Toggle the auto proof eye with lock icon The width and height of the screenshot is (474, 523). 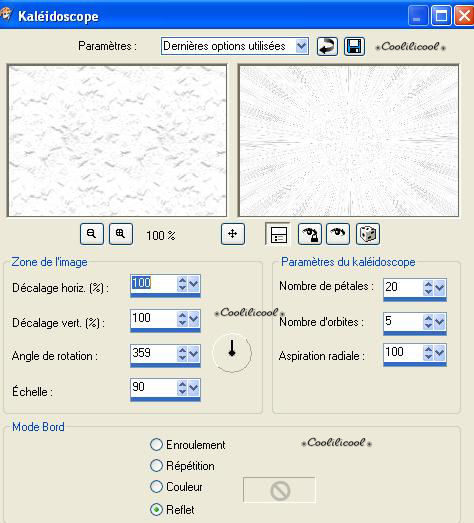click(x=310, y=234)
